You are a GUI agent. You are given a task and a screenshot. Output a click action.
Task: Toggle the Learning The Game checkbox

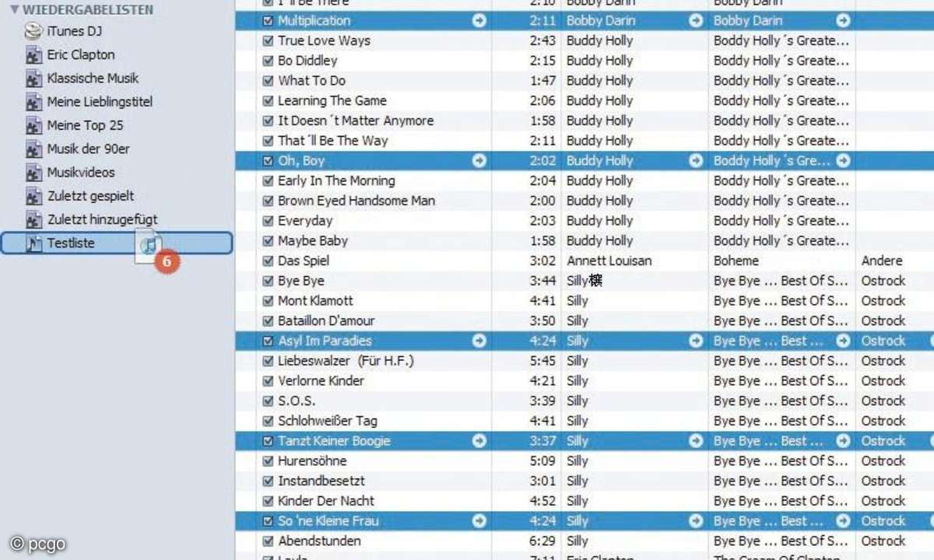(268, 101)
